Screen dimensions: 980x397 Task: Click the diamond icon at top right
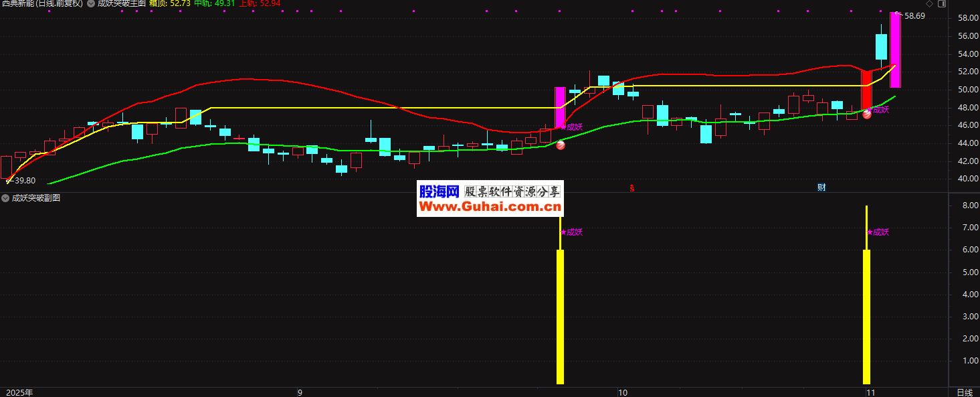click(x=929, y=4)
